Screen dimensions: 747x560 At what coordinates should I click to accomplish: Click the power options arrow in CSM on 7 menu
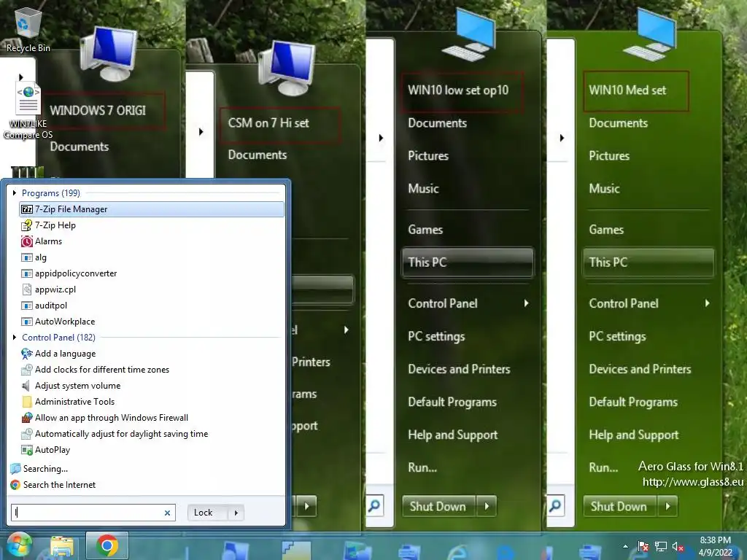click(x=307, y=506)
